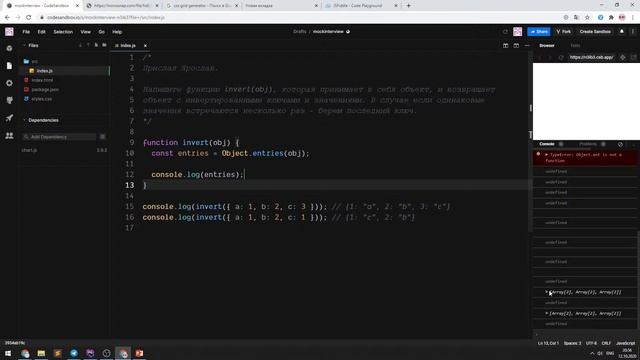Click the clear console icon
Screen dimensions: 640x360
coord(620,144)
